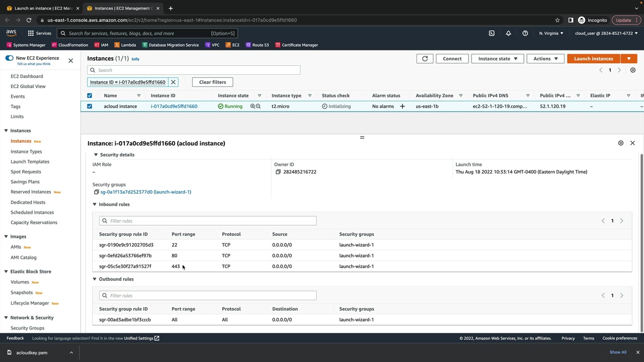Open the launch-wizard-1 security group link

click(x=145, y=192)
